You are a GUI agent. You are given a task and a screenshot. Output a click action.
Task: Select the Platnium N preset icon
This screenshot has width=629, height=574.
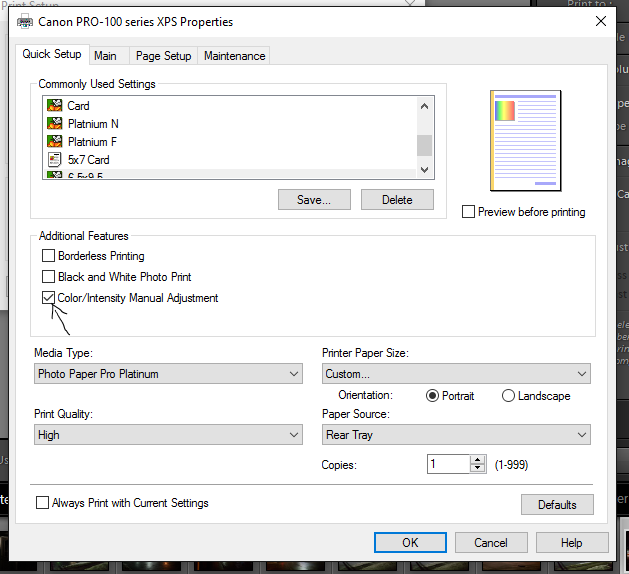[x=54, y=124]
